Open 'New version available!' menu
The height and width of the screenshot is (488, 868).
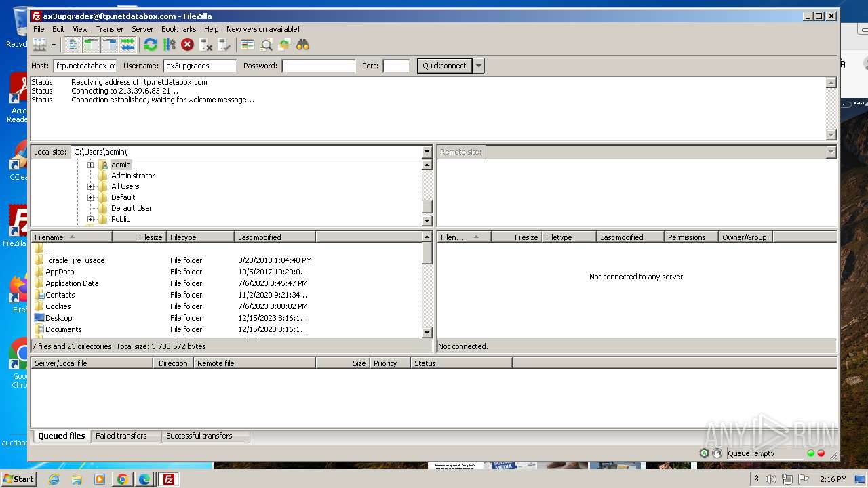pos(262,29)
